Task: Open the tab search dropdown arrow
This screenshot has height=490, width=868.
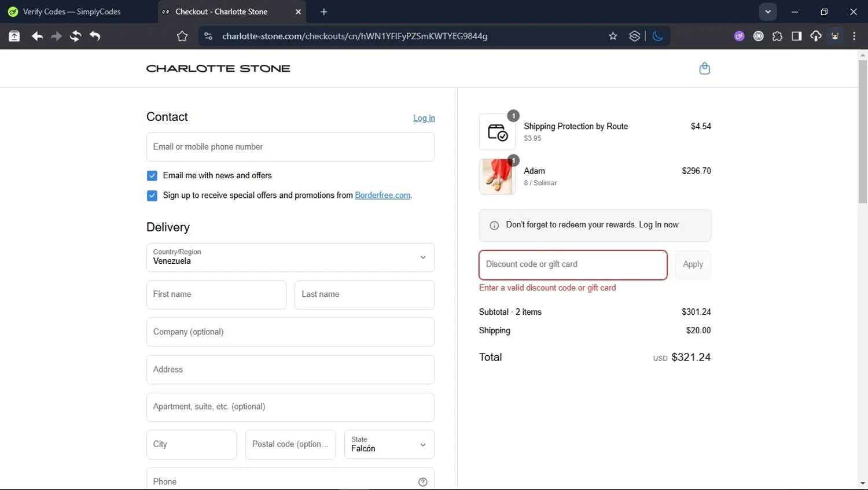Action: tap(768, 12)
